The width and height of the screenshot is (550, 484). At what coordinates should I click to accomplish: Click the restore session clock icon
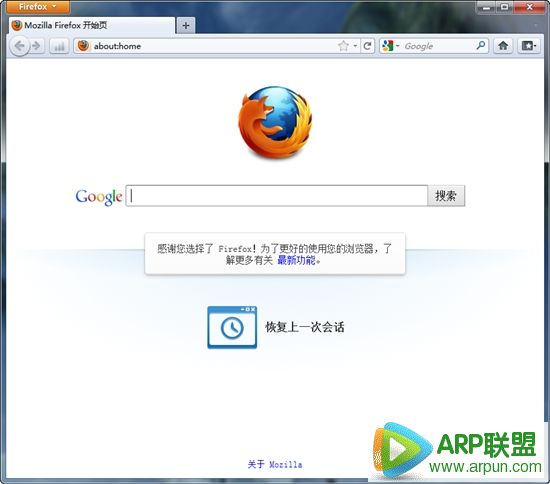pos(232,327)
